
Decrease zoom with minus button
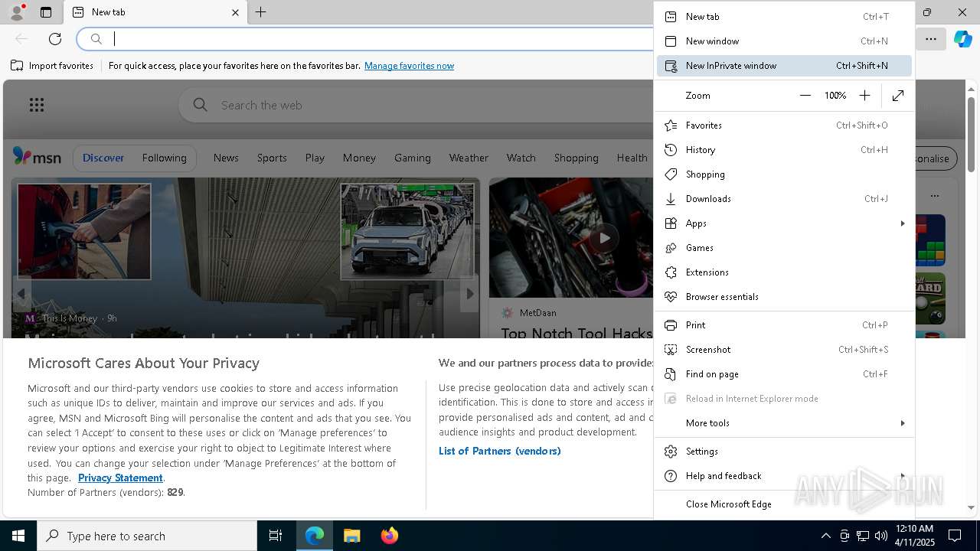click(x=805, y=96)
